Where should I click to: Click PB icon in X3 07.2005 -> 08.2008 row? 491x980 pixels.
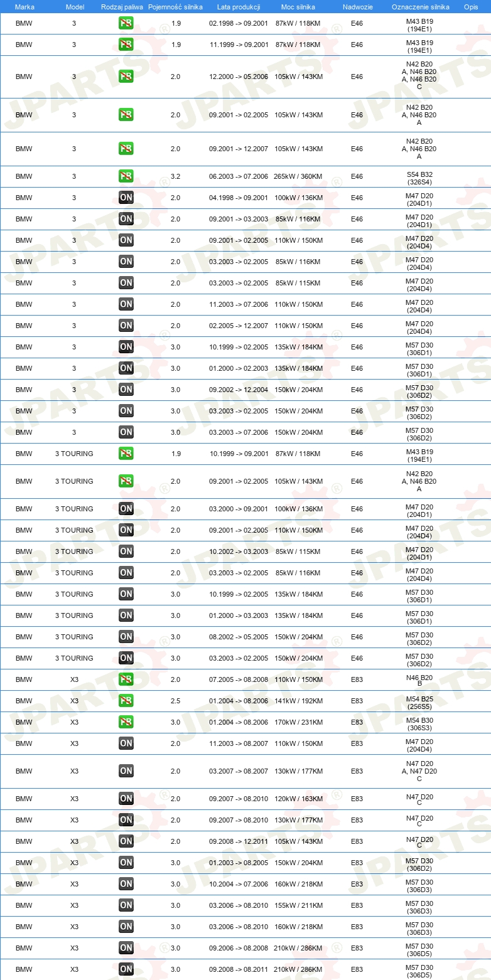pyautogui.click(x=126, y=679)
